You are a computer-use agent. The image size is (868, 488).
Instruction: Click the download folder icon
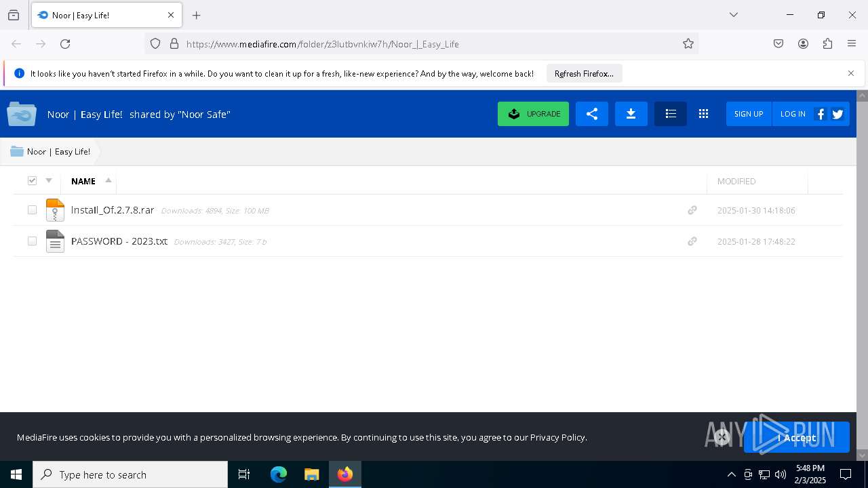tap(631, 114)
